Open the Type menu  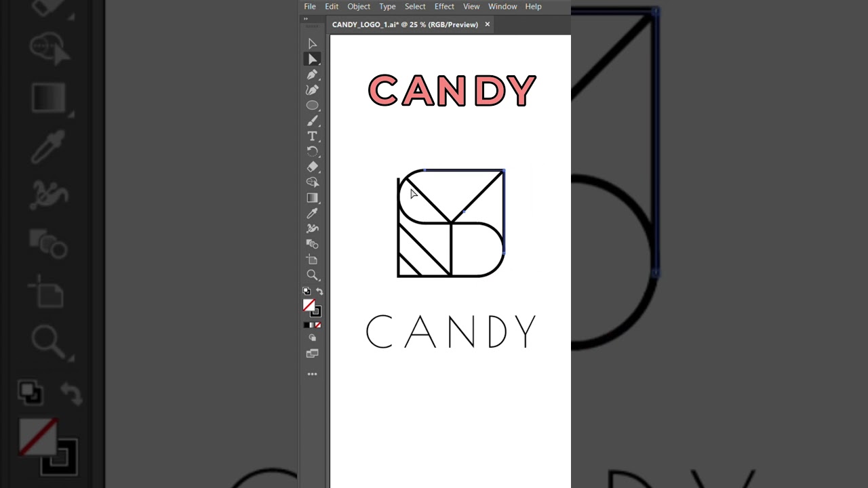pos(387,7)
